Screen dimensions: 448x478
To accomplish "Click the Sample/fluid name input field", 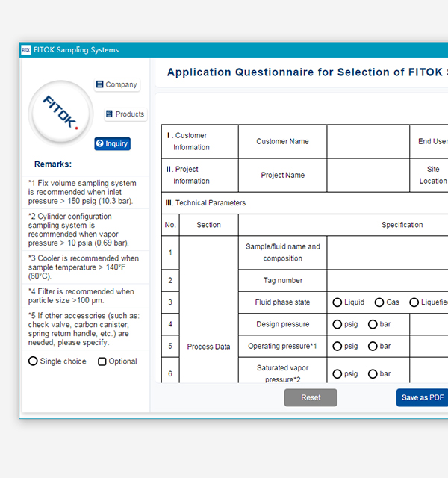I will pos(388,252).
